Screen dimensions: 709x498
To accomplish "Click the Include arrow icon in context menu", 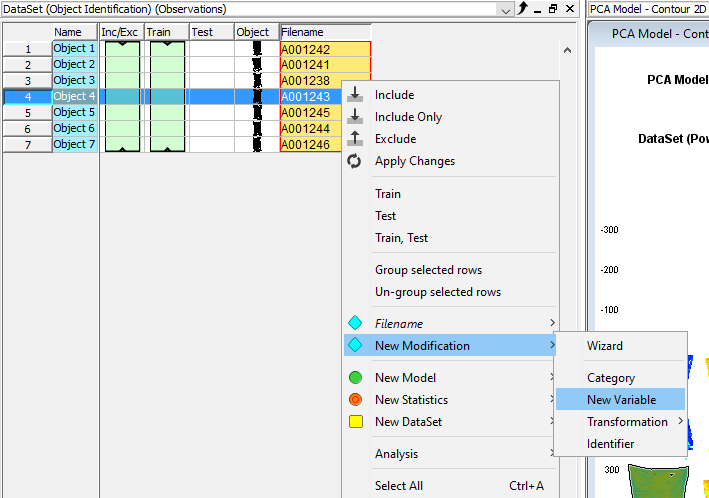I will pos(355,95).
